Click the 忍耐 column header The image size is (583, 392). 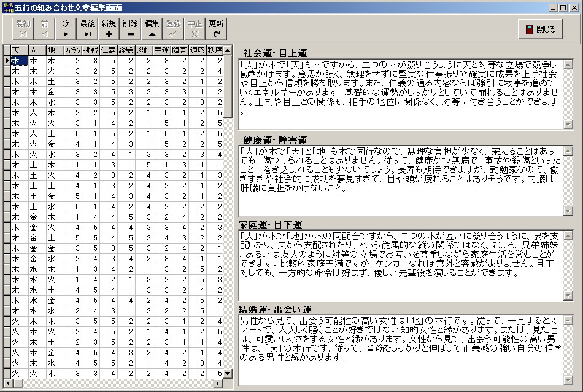point(144,50)
